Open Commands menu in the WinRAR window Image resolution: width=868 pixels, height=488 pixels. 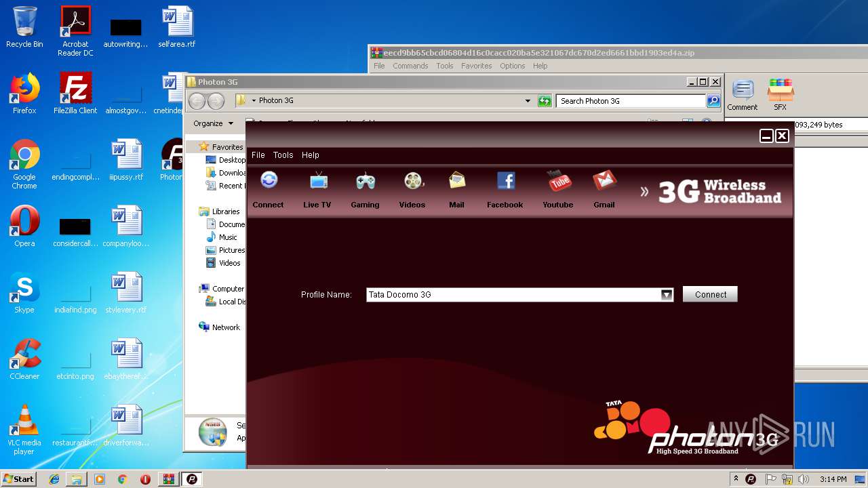410,66
